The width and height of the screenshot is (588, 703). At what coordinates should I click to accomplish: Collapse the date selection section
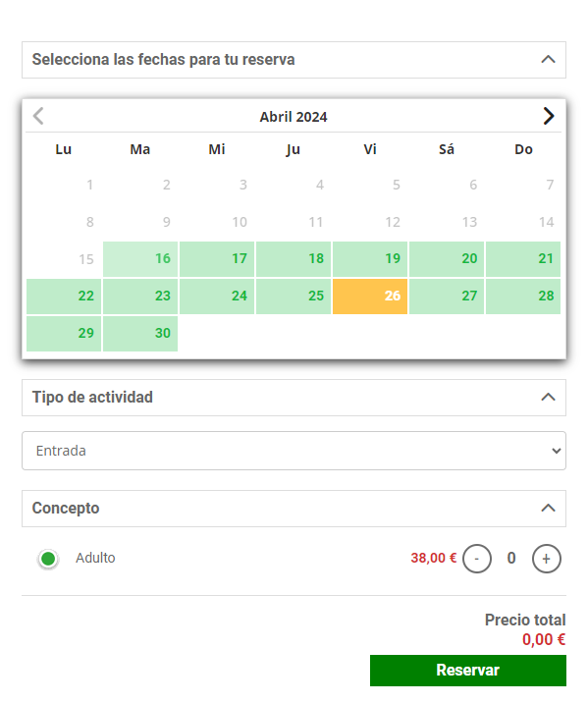point(548,60)
